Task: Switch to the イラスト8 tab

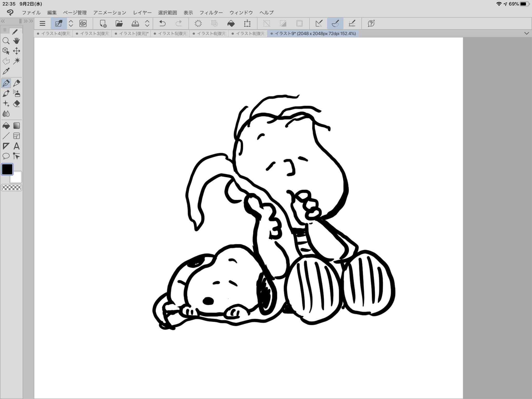Action: (x=248, y=34)
